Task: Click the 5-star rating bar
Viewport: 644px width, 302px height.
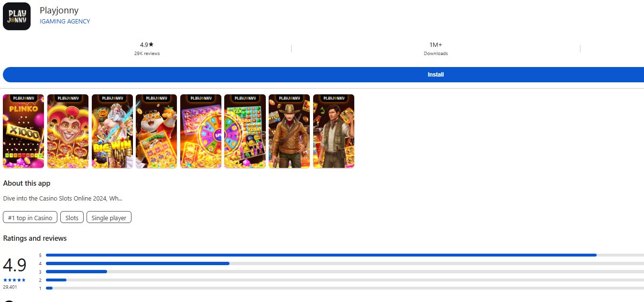Action: pyautogui.click(x=345, y=255)
